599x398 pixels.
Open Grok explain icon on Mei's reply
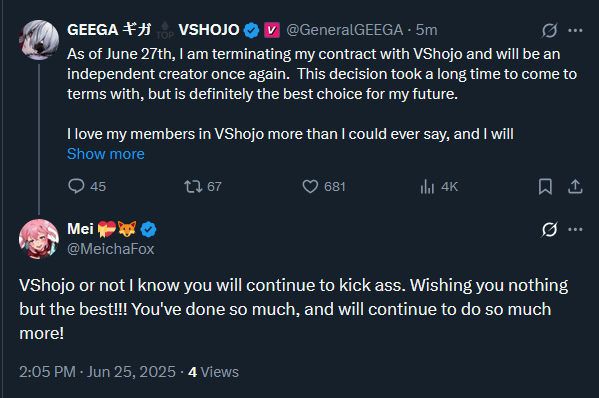pos(549,229)
